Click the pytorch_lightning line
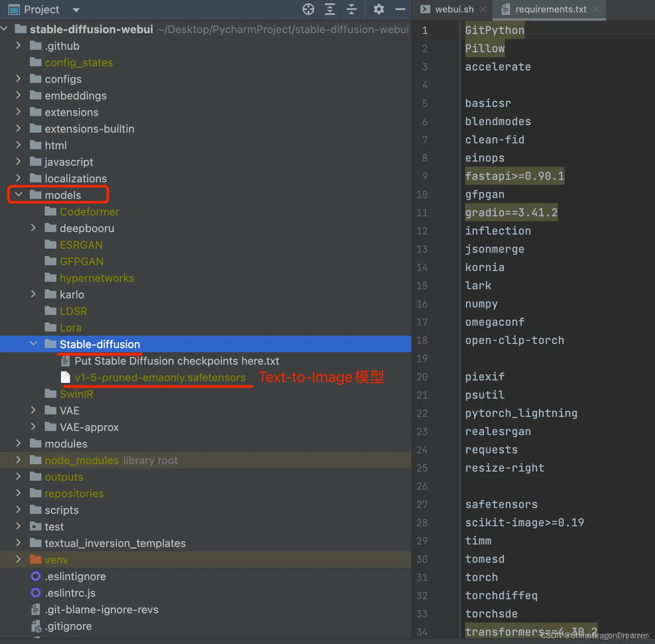Screen dimensions: 655x644 click(x=521, y=413)
